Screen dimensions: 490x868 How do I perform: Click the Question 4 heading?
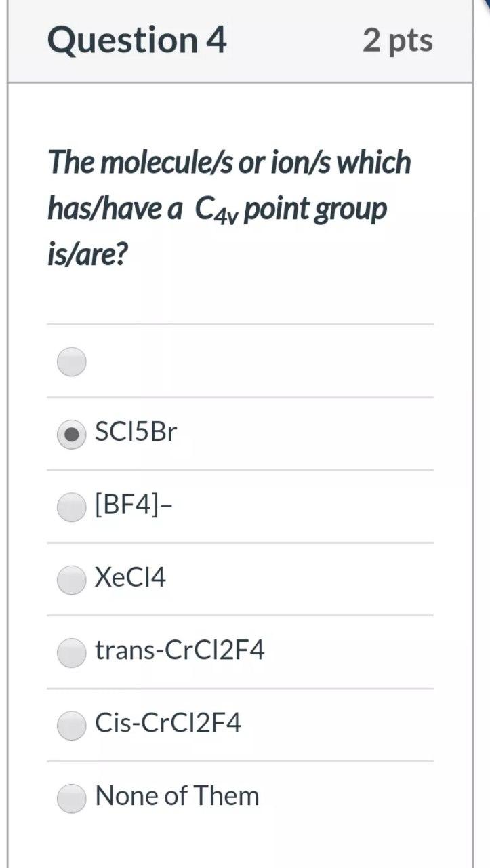(x=138, y=39)
